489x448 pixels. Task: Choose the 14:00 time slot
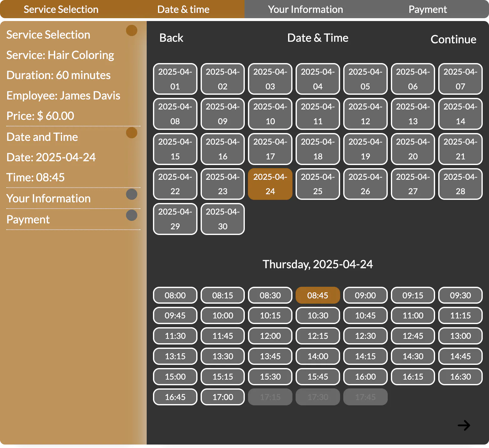pyautogui.click(x=318, y=356)
